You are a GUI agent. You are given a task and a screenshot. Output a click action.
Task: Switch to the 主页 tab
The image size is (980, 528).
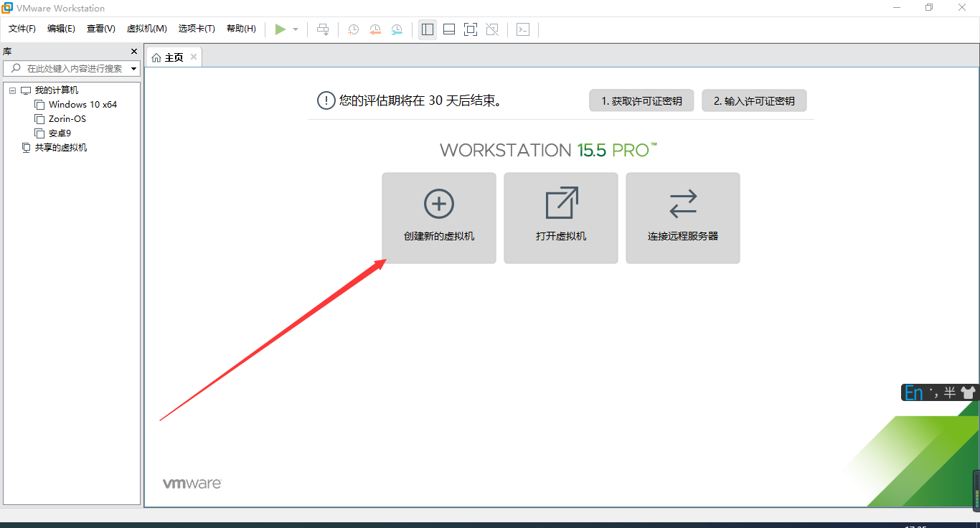pyautogui.click(x=174, y=57)
